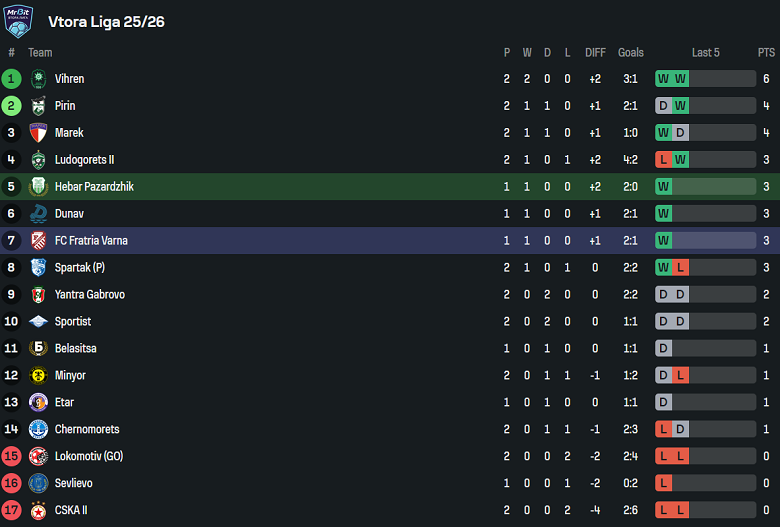Click the Sportist team name
The width and height of the screenshot is (780, 527).
point(73,322)
